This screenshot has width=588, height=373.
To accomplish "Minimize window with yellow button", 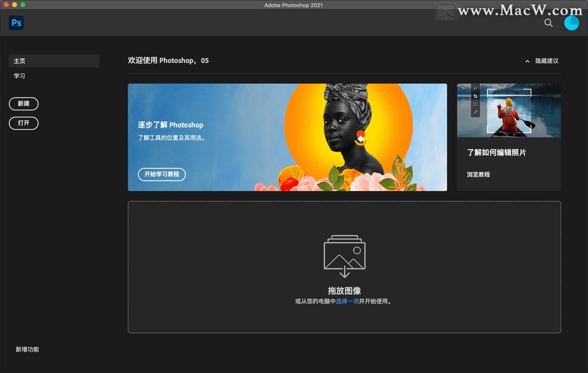I will 14,5.
